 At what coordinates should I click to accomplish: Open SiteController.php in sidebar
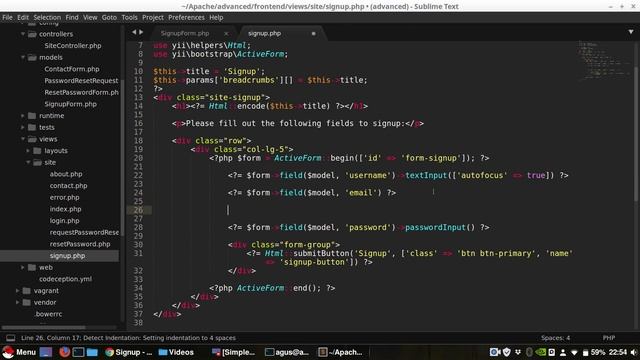[73, 46]
